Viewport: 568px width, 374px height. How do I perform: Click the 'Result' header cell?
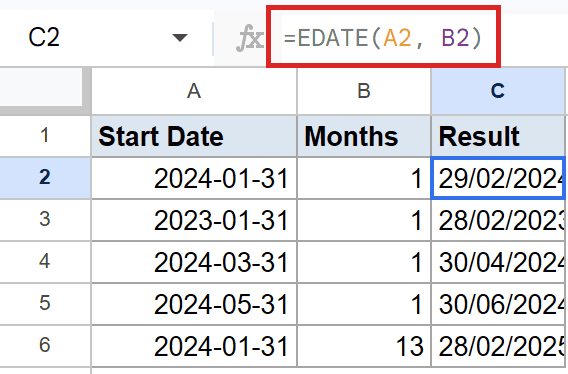(498, 136)
